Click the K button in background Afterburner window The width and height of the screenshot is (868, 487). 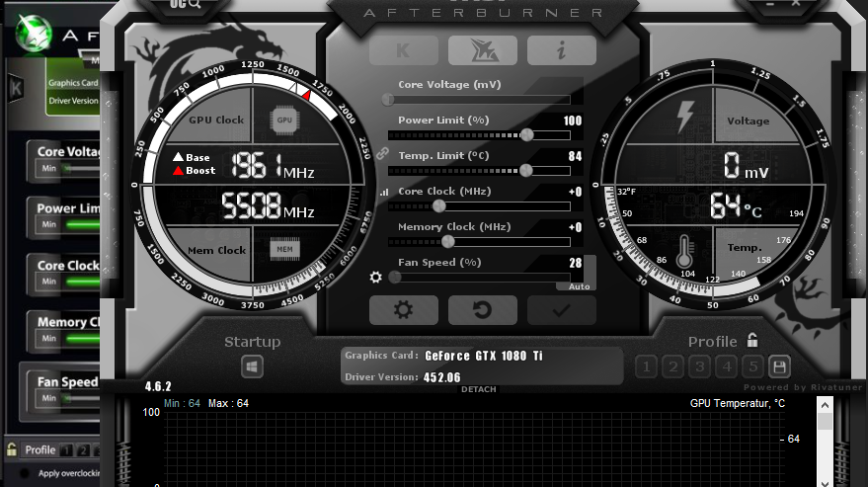(16, 88)
